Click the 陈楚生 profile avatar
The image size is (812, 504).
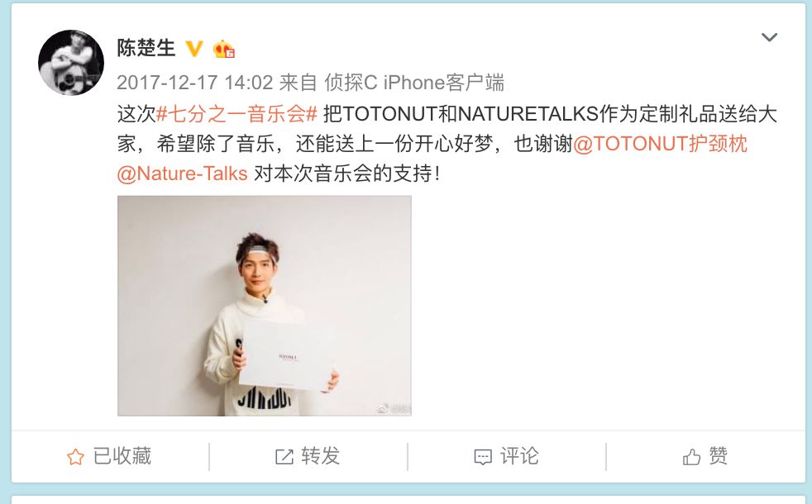coord(71,63)
